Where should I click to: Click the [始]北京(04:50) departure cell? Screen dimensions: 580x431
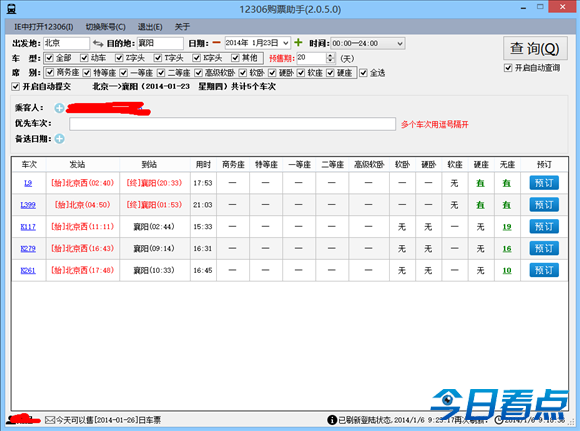tap(82, 205)
